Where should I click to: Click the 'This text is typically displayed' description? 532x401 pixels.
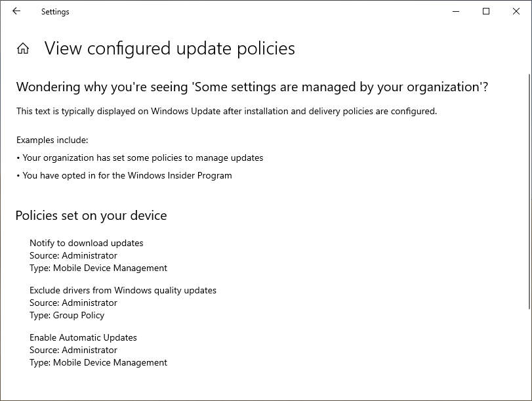click(226, 112)
